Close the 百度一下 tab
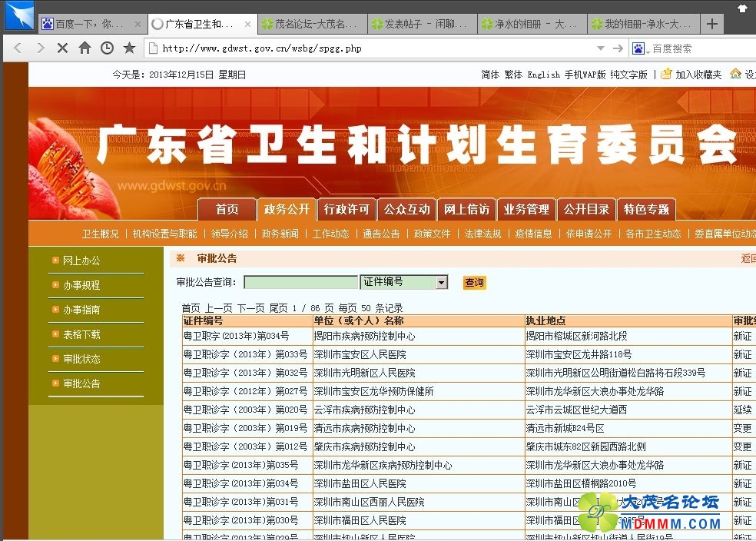Image resolution: width=756 pixels, height=541 pixels. (x=138, y=24)
